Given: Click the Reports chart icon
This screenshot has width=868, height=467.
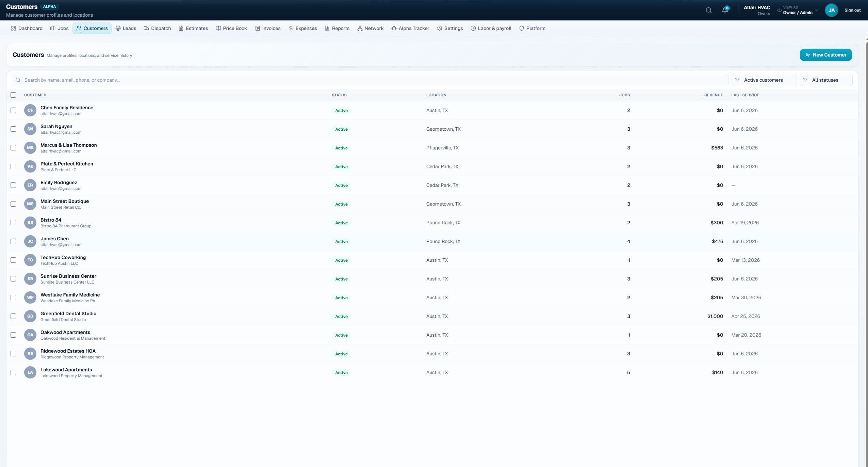Looking at the screenshot, I should tap(327, 28).
